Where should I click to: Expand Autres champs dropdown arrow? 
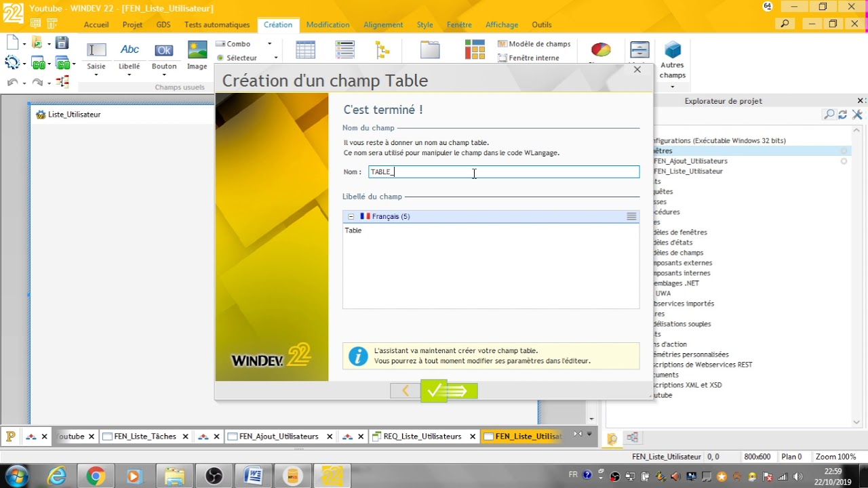673,86
